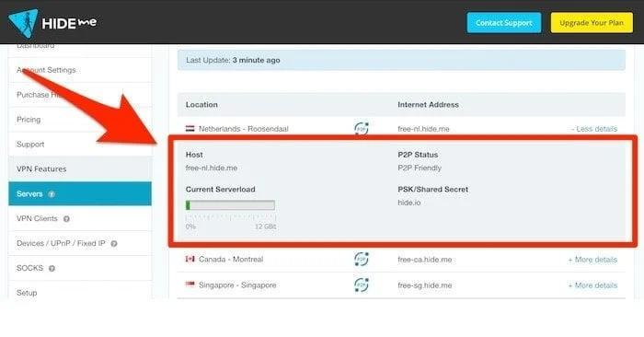Open Devices / UPnP / Fixed IP page
The width and height of the screenshot is (644, 337).
click(80, 243)
